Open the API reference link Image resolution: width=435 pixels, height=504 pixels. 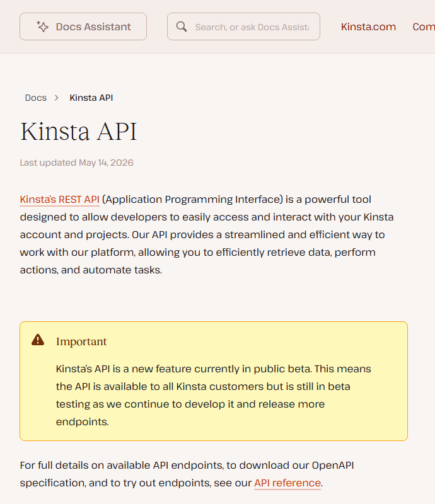(287, 483)
